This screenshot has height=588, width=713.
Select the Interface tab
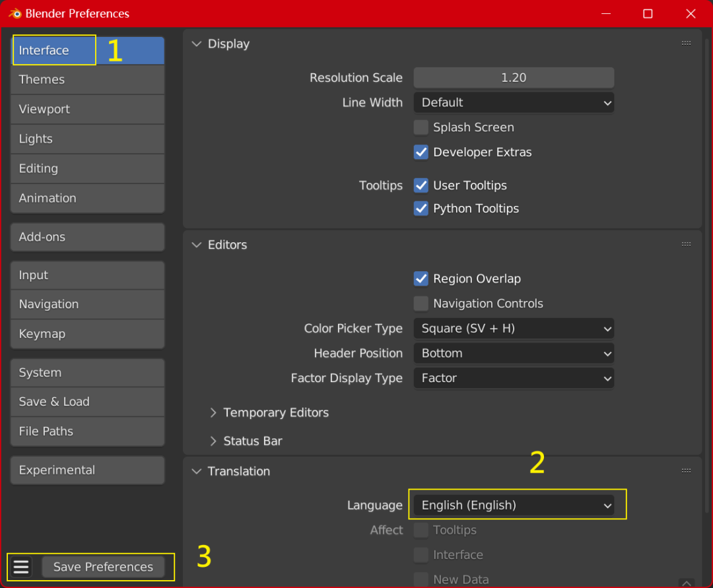pyautogui.click(x=88, y=50)
